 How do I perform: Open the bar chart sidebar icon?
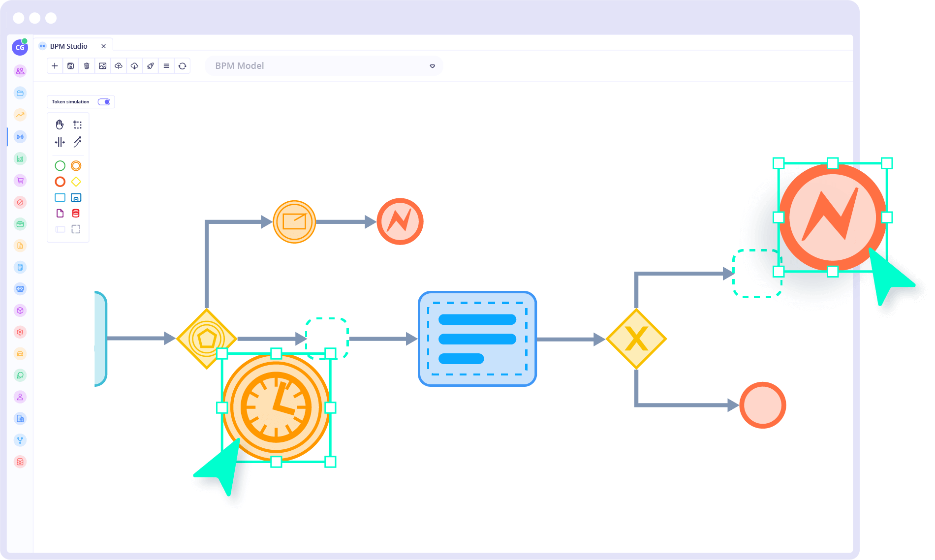coord(20,158)
